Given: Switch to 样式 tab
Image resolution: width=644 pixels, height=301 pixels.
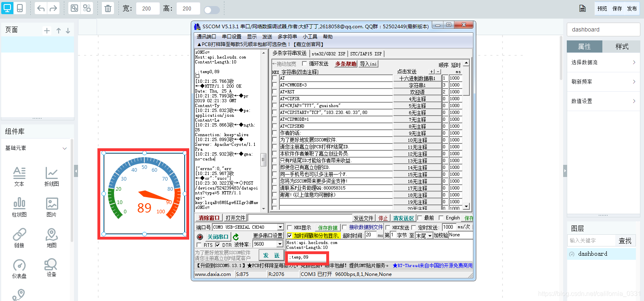Looking at the screenshot, I should tap(622, 46).
